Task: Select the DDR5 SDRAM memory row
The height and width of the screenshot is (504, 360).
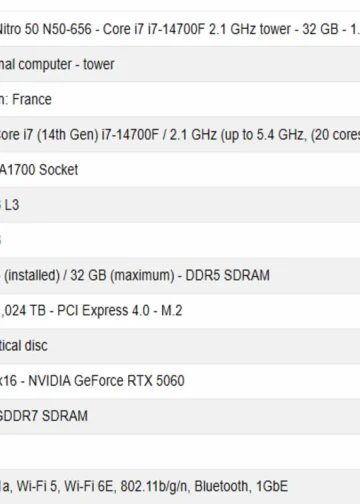Action: click(x=180, y=275)
